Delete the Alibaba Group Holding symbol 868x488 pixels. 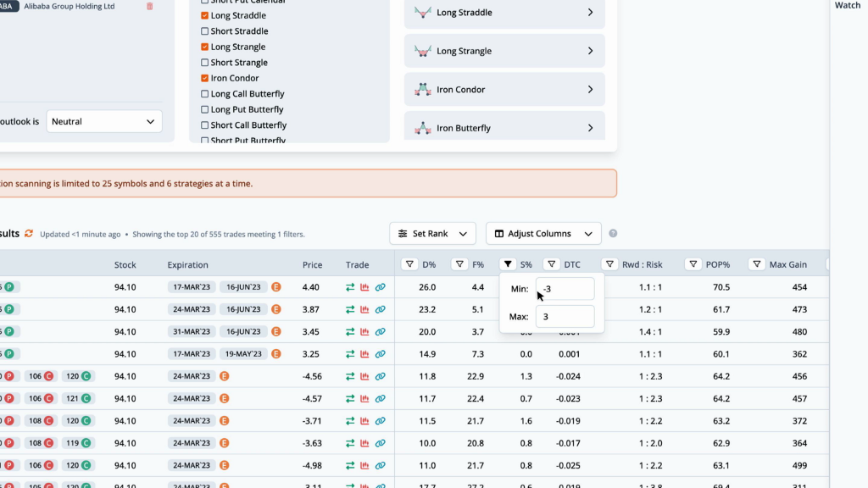pos(150,7)
